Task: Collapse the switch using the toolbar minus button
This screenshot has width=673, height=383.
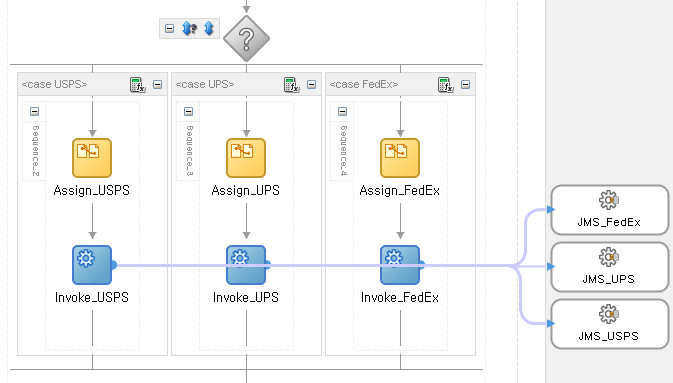Action: (x=170, y=29)
